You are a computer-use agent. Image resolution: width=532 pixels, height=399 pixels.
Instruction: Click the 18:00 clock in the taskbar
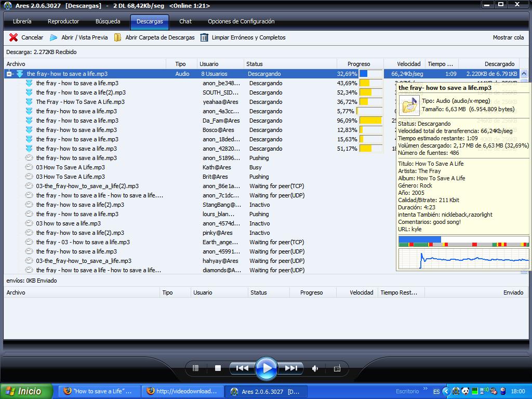click(518, 391)
